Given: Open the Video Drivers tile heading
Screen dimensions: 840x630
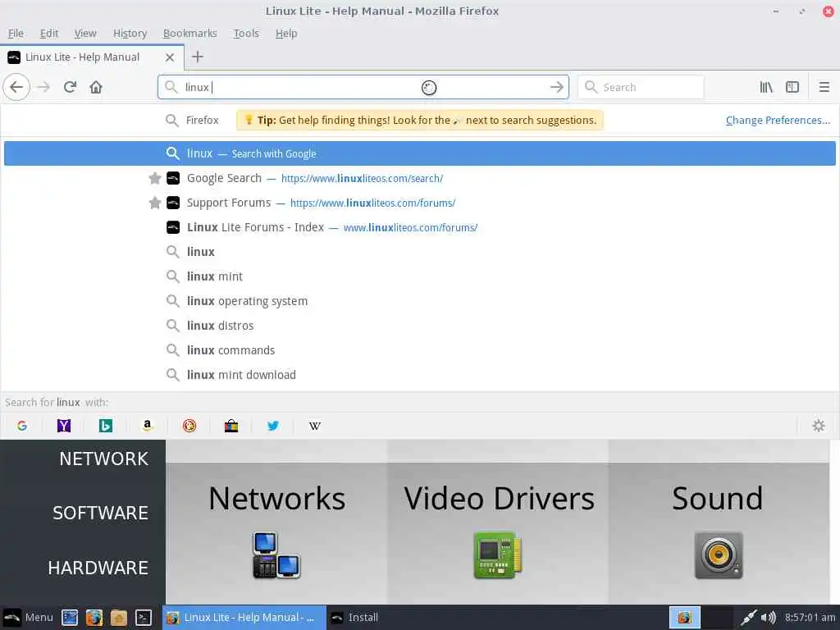Looking at the screenshot, I should pyautogui.click(x=499, y=498).
